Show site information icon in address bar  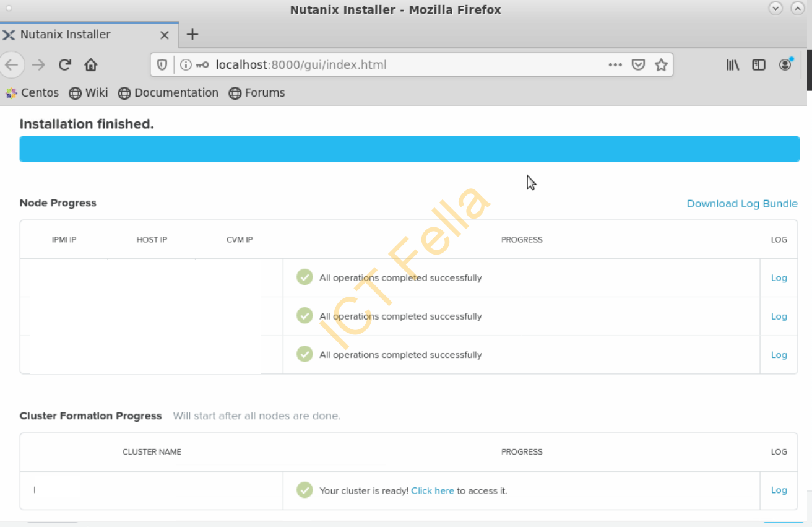(x=185, y=64)
